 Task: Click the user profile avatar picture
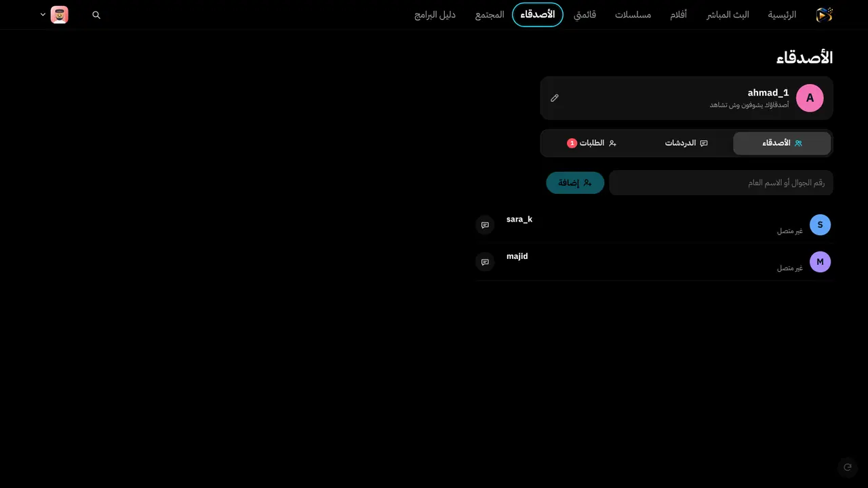coord(60,14)
